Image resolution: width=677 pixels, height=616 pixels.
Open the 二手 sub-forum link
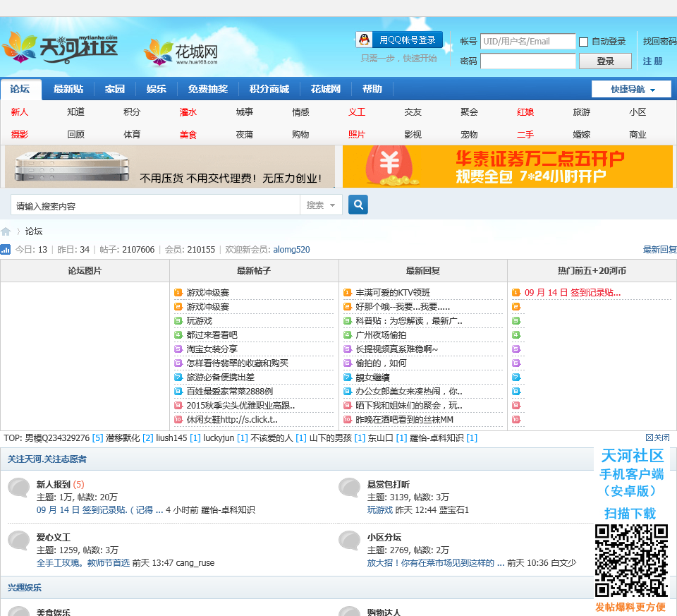pos(525,134)
